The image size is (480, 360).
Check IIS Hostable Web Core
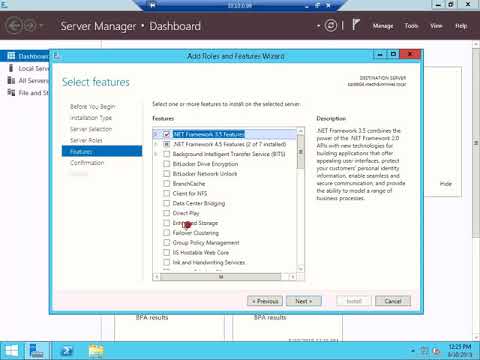pos(167,252)
